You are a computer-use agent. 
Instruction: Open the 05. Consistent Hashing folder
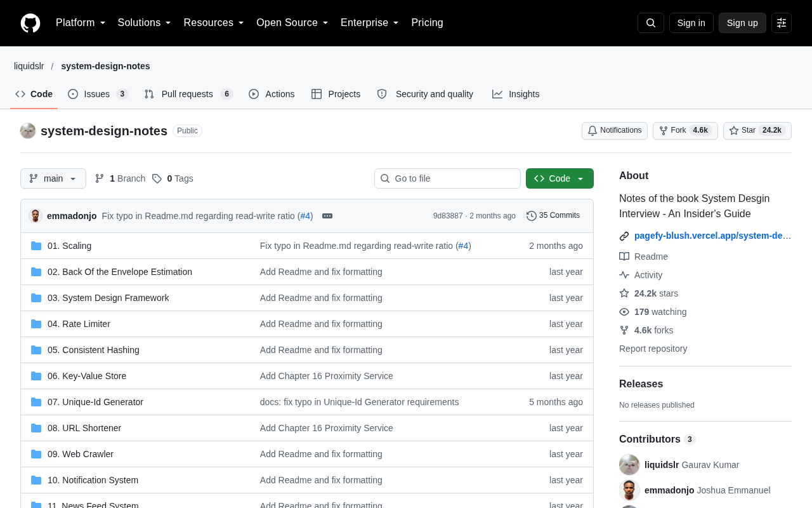(x=93, y=350)
